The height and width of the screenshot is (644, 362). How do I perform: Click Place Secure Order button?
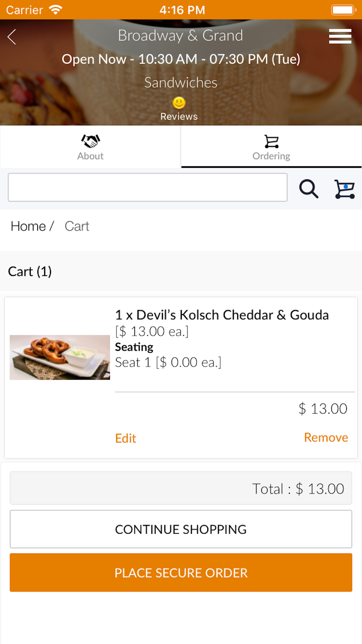point(181,573)
